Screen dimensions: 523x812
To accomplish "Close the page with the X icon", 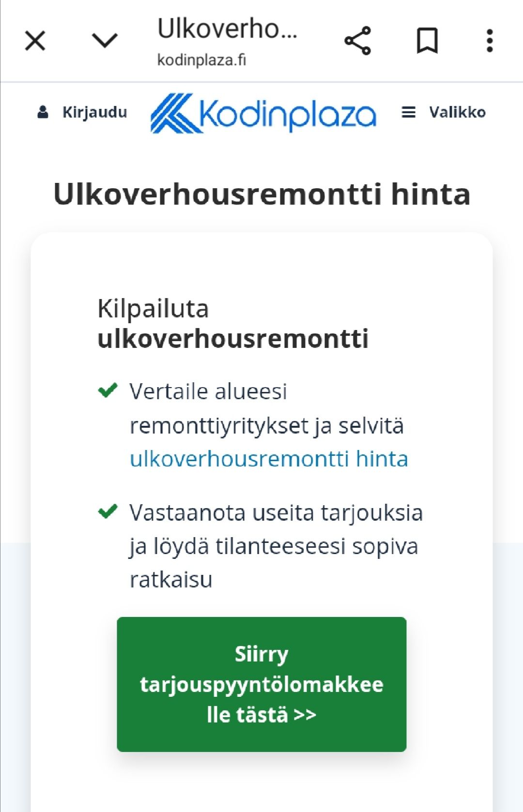I will coord(35,41).
